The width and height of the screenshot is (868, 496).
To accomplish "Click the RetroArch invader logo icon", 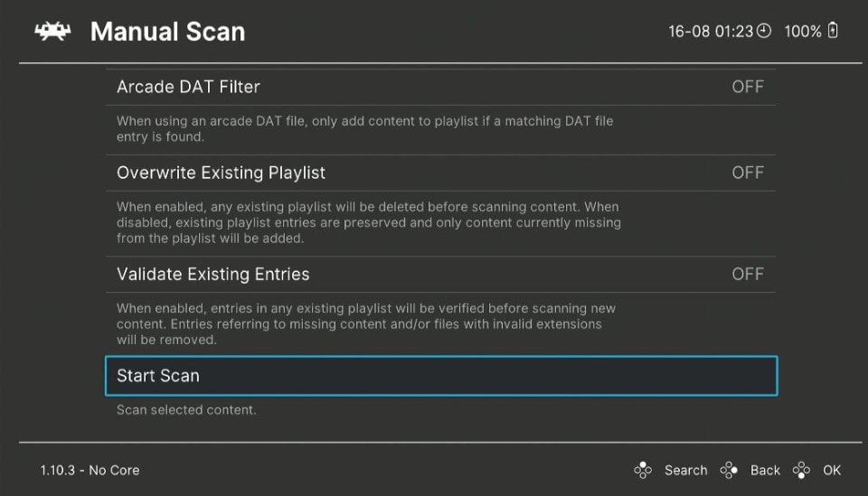I will coord(52,31).
